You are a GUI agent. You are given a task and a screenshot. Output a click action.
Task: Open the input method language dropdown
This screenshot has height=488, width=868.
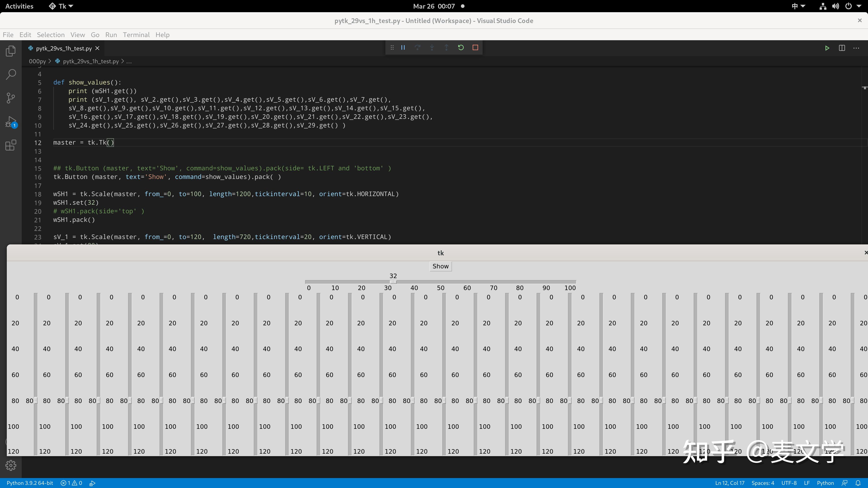[798, 6]
